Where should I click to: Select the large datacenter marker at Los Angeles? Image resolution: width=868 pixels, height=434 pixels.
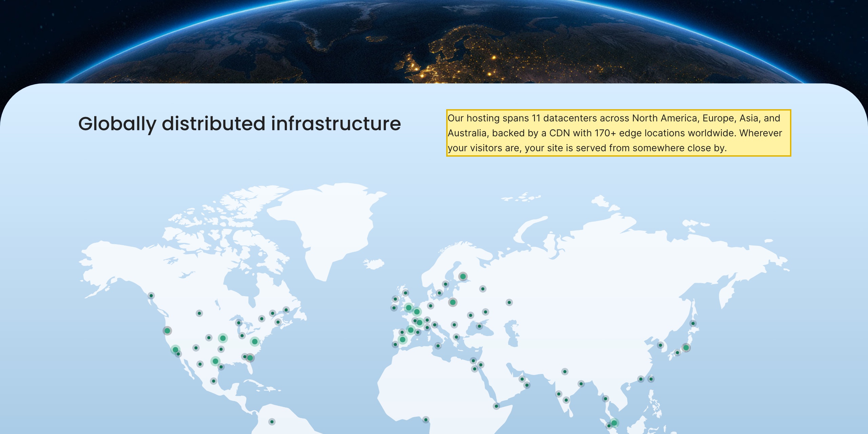175,350
